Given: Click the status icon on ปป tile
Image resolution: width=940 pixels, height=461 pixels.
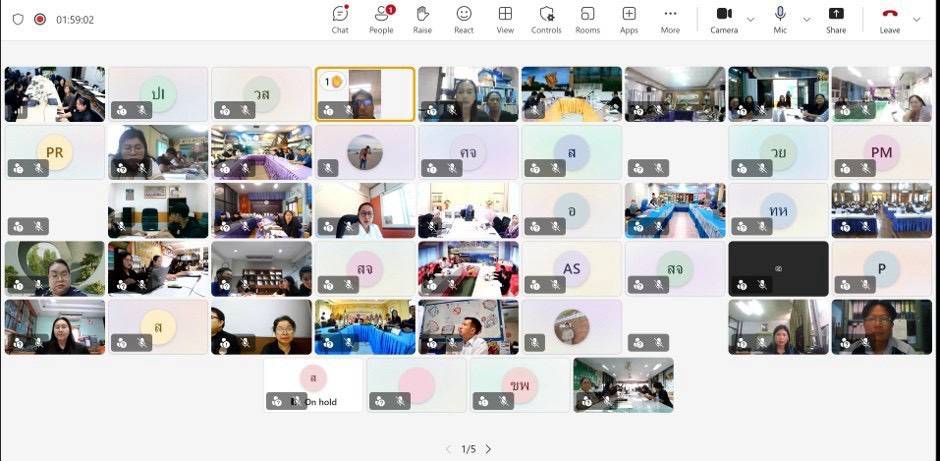Looking at the screenshot, I should click(x=122, y=110).
